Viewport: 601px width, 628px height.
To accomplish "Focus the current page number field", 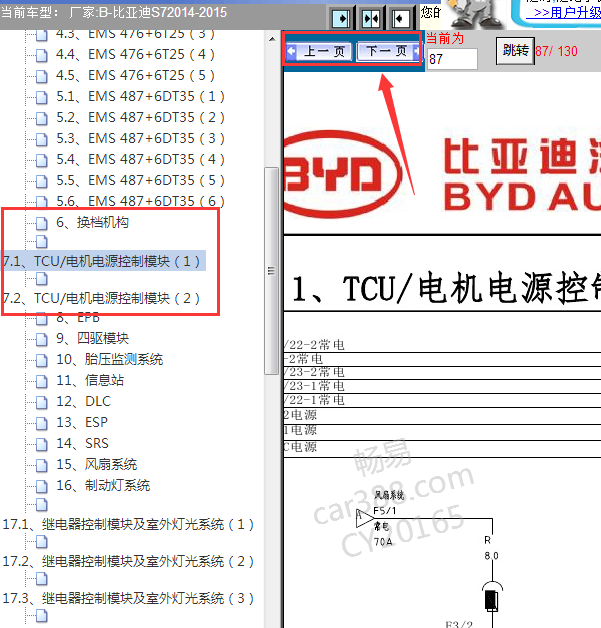I will point(452,59).
